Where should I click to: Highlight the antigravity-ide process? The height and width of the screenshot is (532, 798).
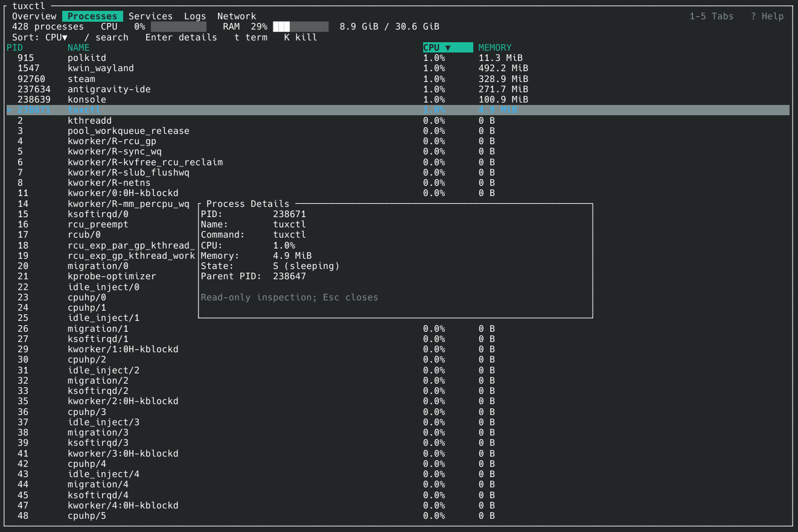coord(398,89)
